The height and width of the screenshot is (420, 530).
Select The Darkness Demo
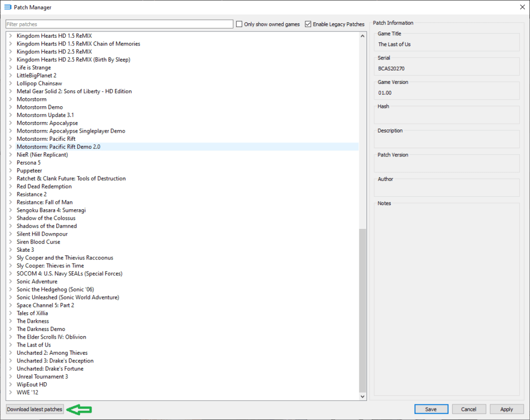[41, 329]
